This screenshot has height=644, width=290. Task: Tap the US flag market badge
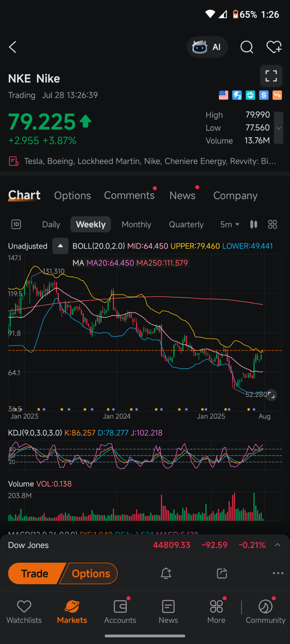[223, 95]
